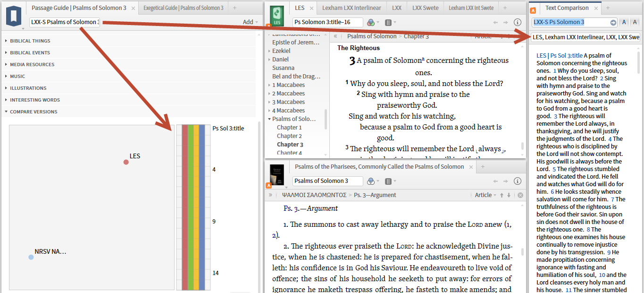Switch to the LXX Swete tab
The image size is (644, 293).
point(425,8)
